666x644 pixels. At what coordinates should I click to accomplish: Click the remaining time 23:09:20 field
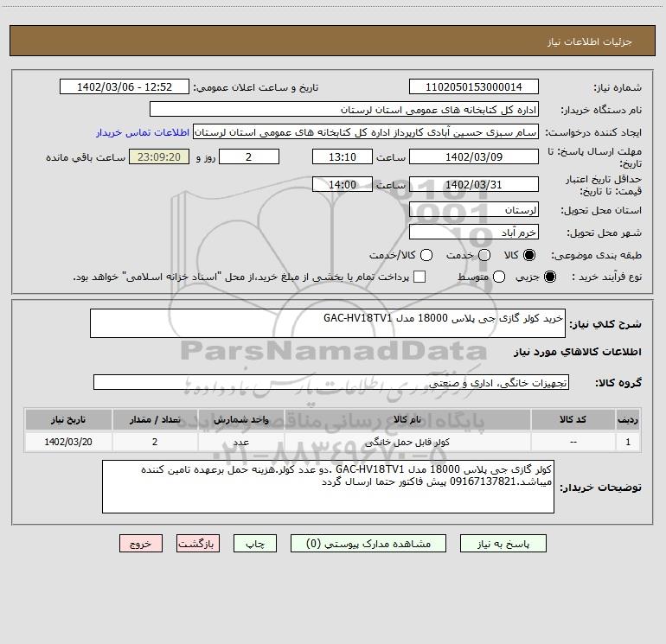click(159, 156)
